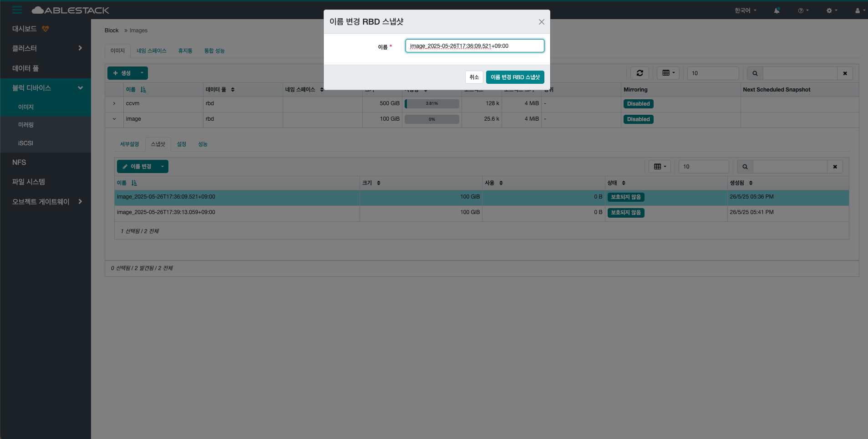Open the create button dropdown arrow
The height and width of the screenshot is (439, 868).
click(x=142, y=73)
